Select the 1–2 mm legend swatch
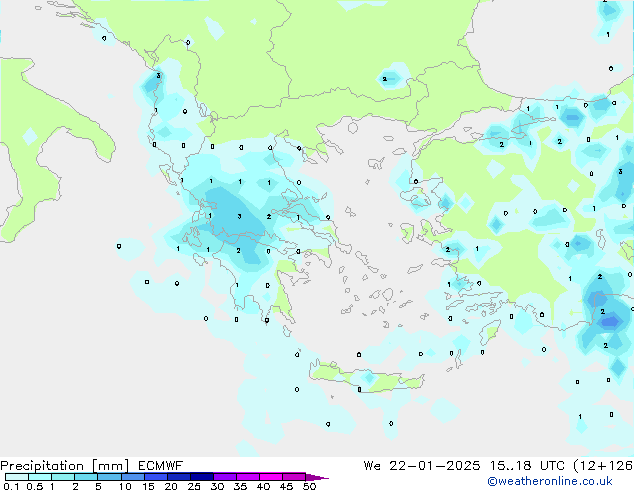Image resolution: width=634 pixels, height=490 pixels. tap(63, 477)
